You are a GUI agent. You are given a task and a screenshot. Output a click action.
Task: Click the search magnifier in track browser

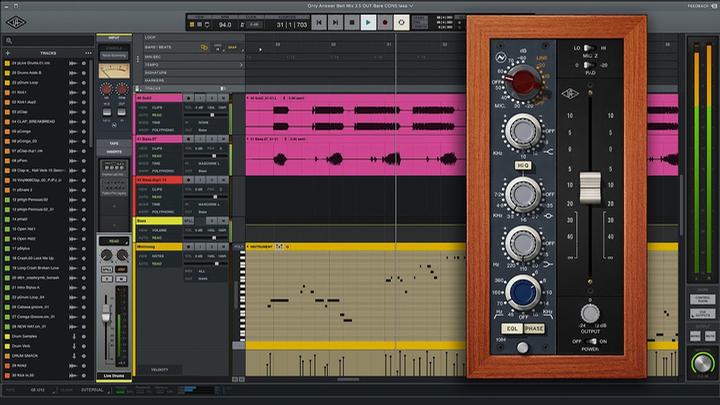click(9, 41)
